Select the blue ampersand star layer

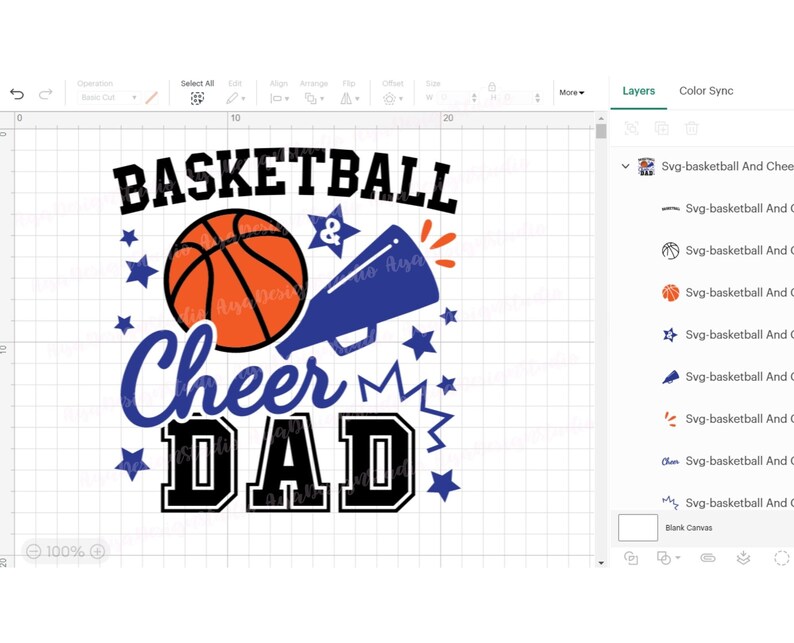click(727, 335)
